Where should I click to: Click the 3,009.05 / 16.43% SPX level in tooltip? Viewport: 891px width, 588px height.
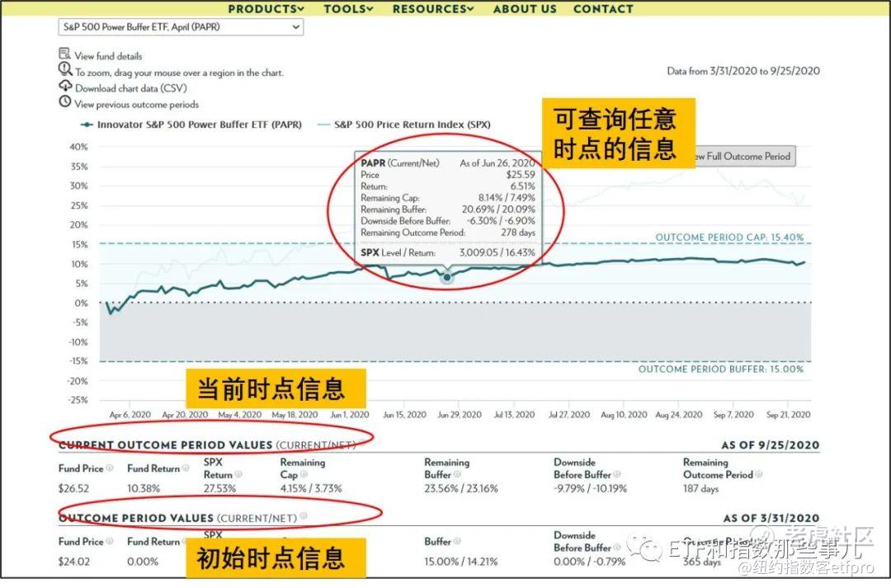[497, 253]
